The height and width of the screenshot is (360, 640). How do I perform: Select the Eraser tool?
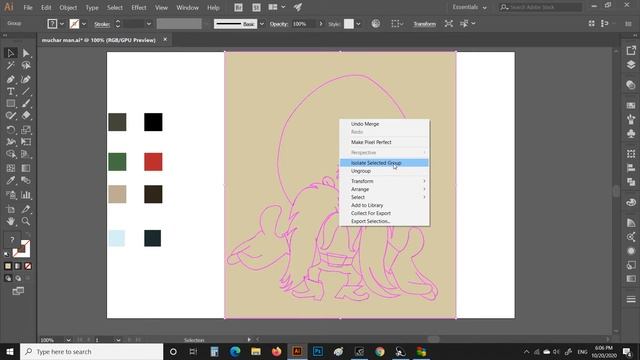tap(26, 116)
